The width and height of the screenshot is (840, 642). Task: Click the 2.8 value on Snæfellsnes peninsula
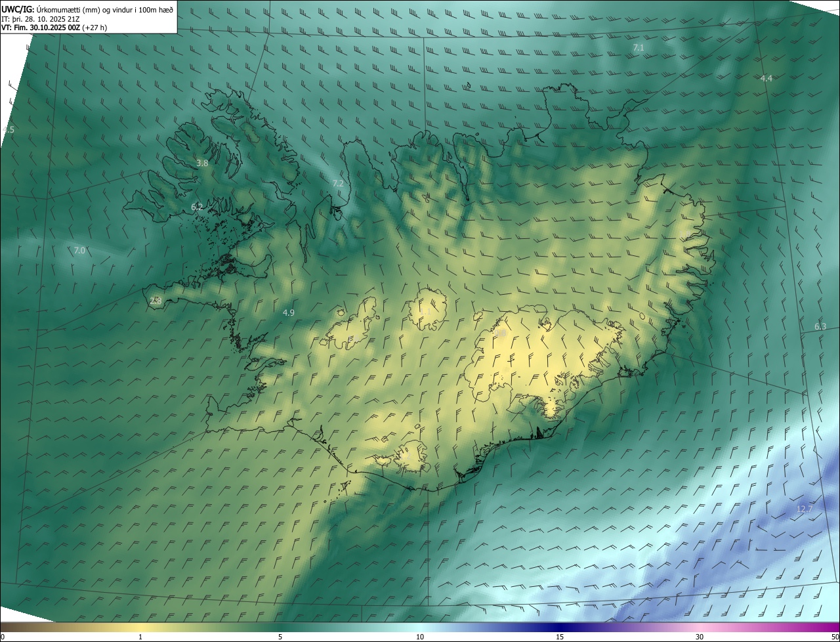coord(156,301)
